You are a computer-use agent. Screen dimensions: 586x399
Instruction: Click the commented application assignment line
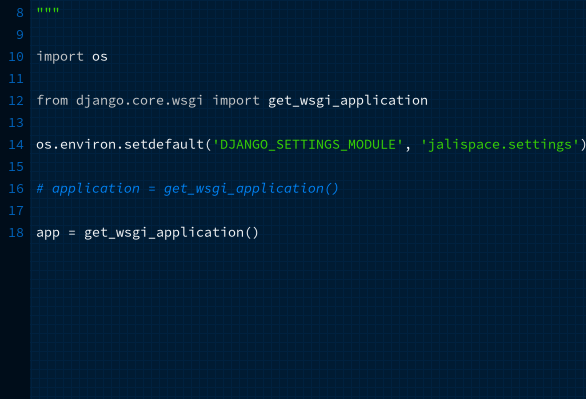187,189
